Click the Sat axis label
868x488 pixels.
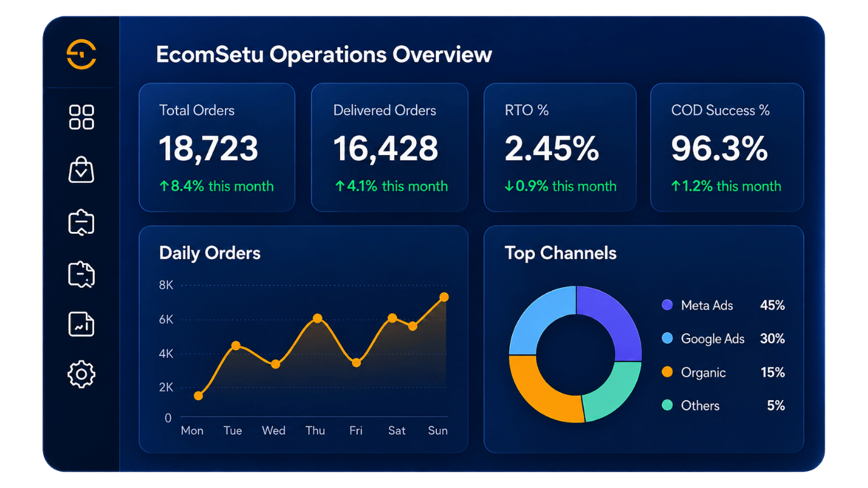coord(397,430)
